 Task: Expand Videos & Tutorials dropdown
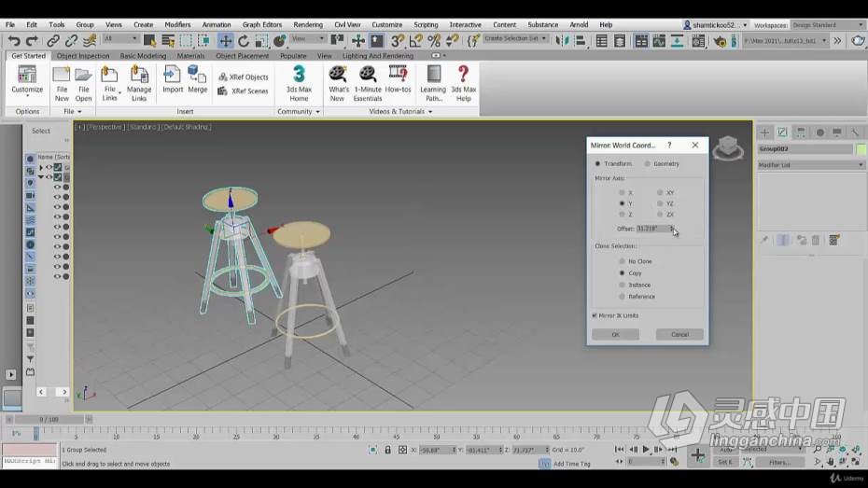(x=430, y=112)
